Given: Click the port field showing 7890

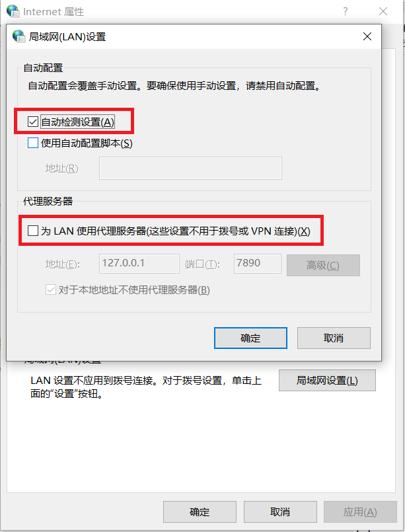Looking at the screenshot, I should (258, 263).
